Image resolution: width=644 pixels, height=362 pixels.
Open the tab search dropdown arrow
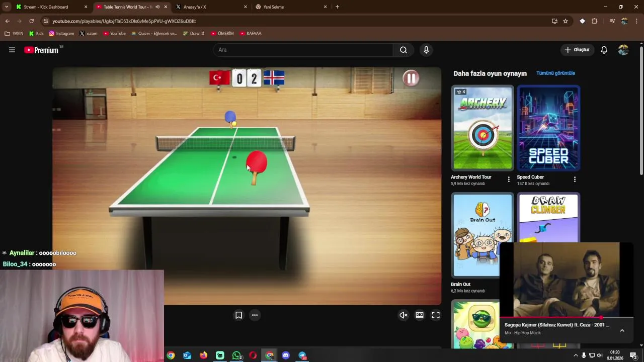[6, 7]
